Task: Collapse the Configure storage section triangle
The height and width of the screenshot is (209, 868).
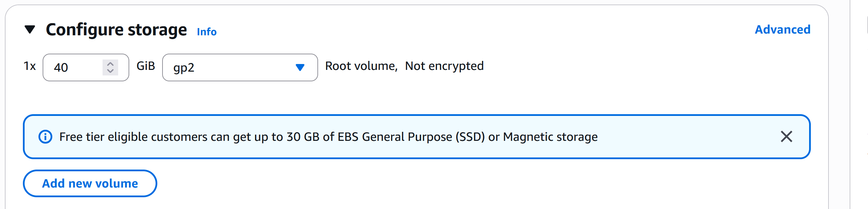Action: [x=30, y=29]
